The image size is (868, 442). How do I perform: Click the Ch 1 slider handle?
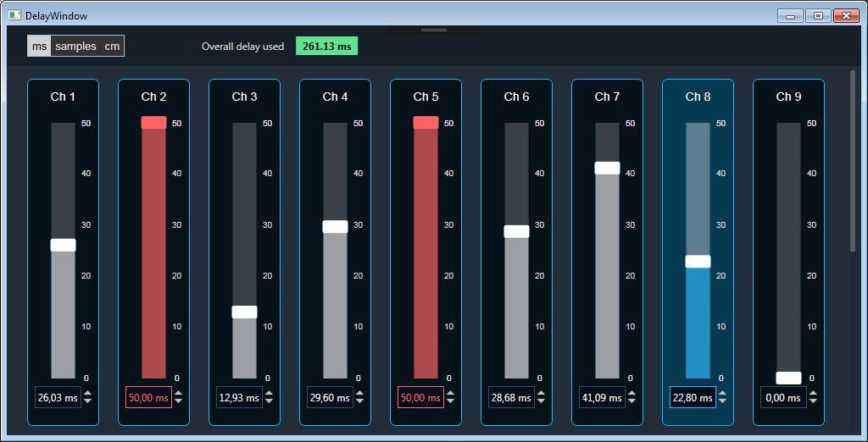pos(63,245)
